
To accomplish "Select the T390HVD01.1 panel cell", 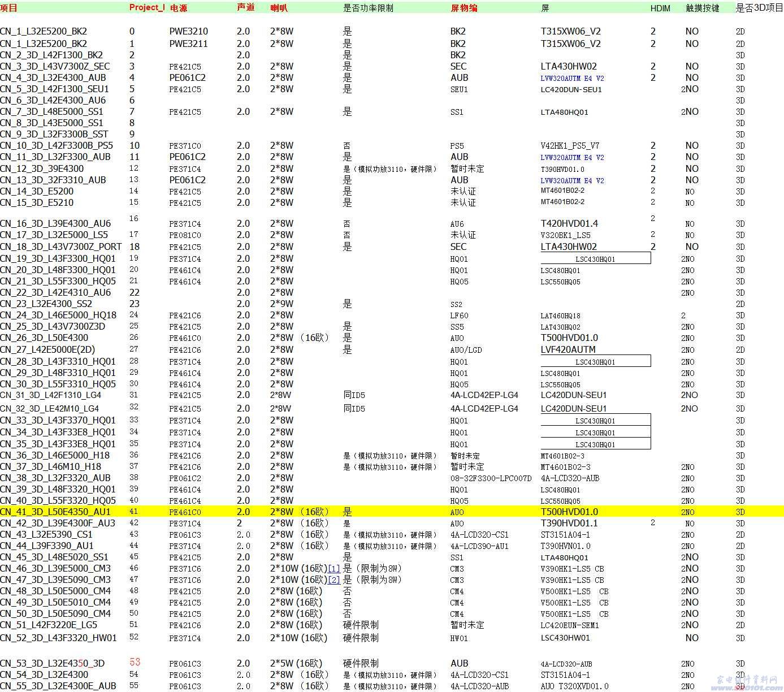I will click(x=569, y=524).
